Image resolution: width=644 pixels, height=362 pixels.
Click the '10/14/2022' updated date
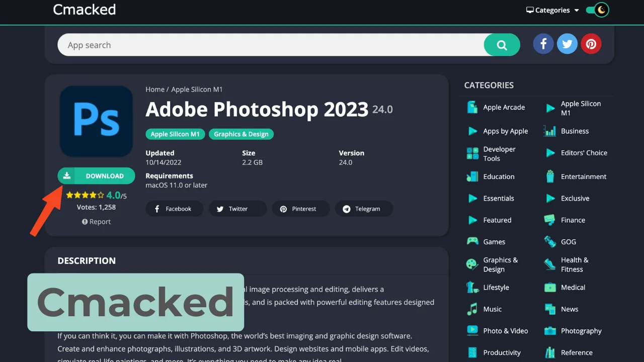pos(164,162)
